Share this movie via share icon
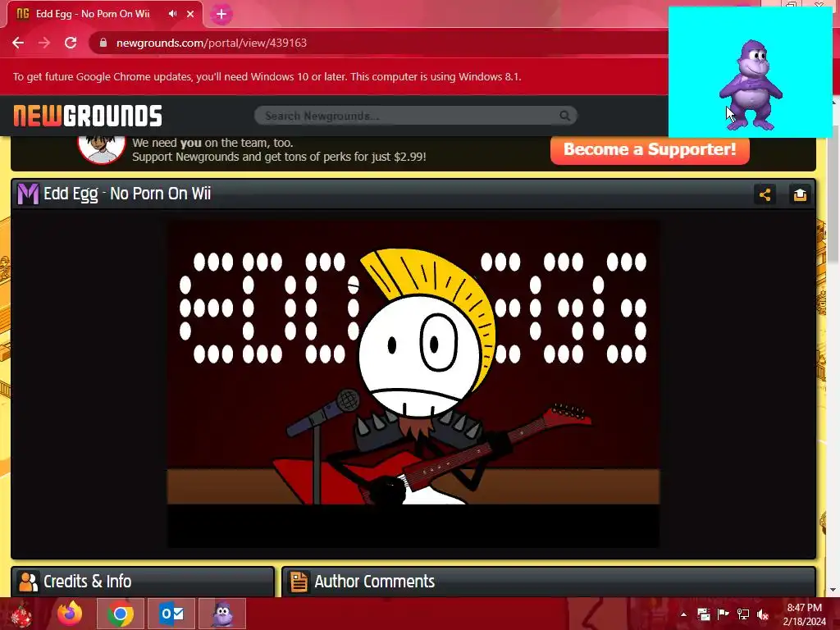Viewport: 840px width, 630px height. tap(765, 194)
